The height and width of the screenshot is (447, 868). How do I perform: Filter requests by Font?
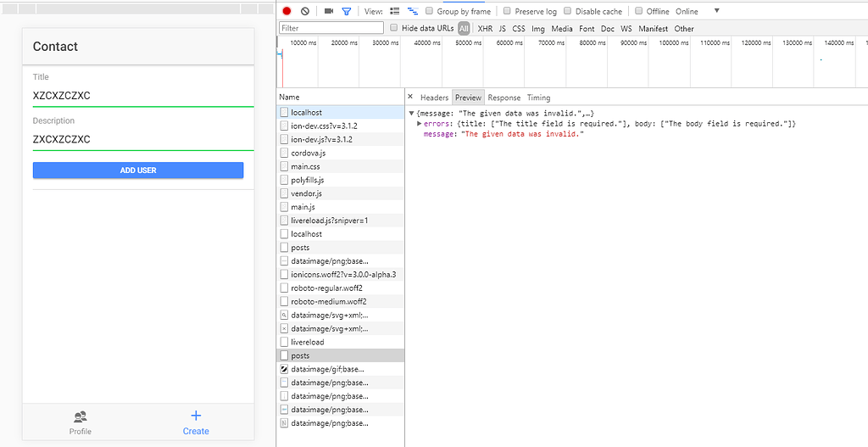(587, 28)
